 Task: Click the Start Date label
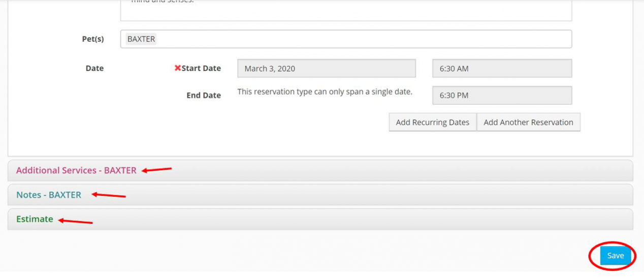pos(201,68)
